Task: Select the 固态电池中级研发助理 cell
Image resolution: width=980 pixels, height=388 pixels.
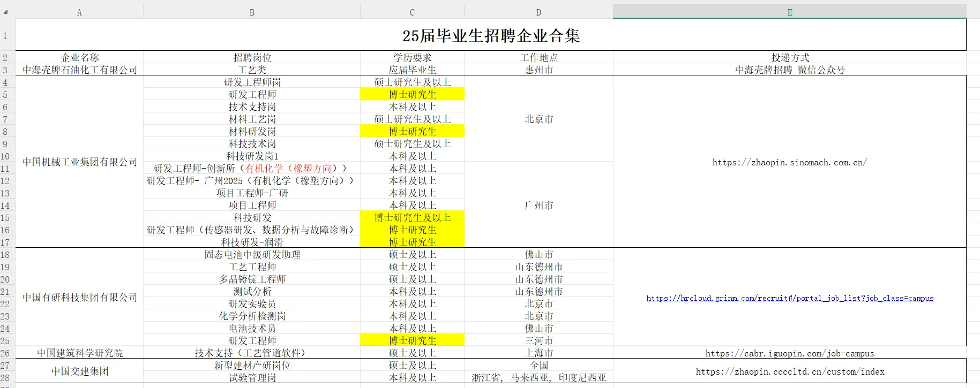Action: pos(252,254)
